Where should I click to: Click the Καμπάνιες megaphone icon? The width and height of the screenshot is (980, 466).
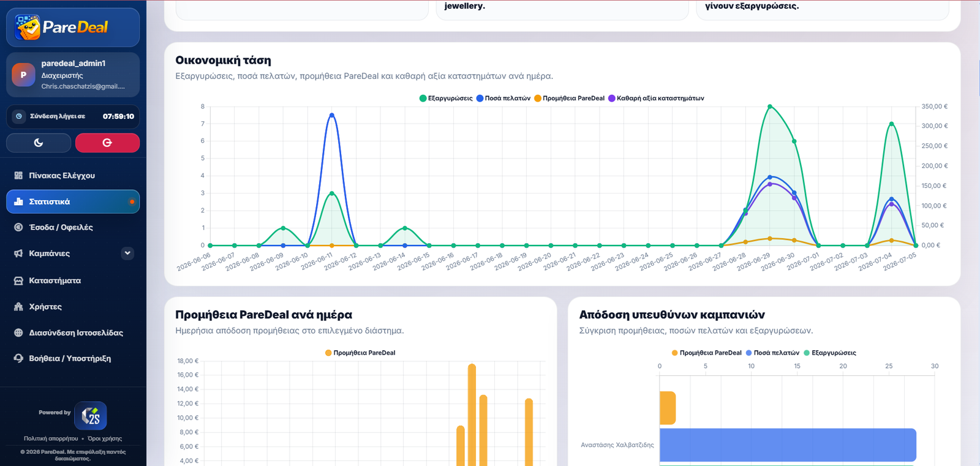(x=18, y=254)
